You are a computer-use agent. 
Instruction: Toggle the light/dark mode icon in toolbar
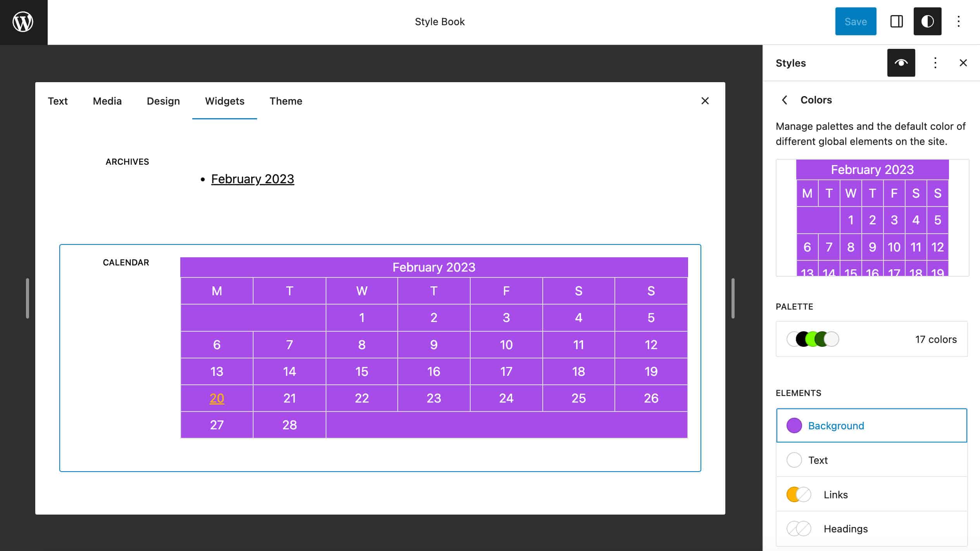927,21
